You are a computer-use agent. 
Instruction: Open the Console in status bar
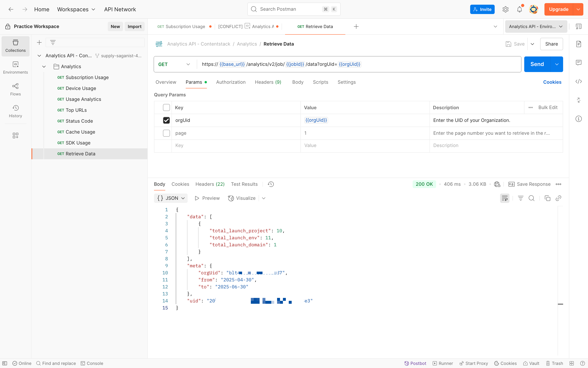coord(92,363)
